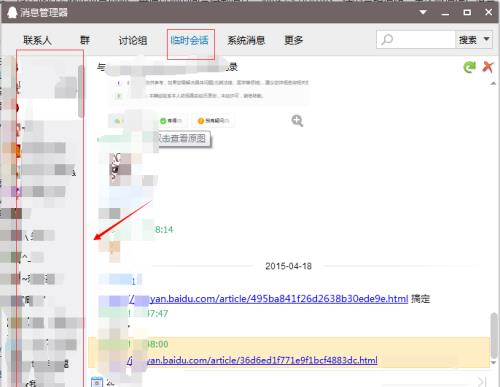Focus the message search input field
This screenshot has width=500, height=387.
point(416,40)
